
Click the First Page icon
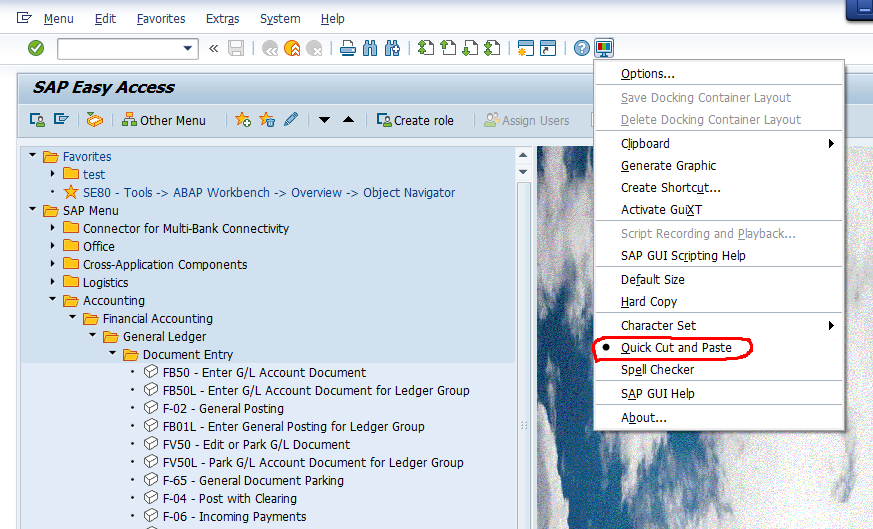426,48
